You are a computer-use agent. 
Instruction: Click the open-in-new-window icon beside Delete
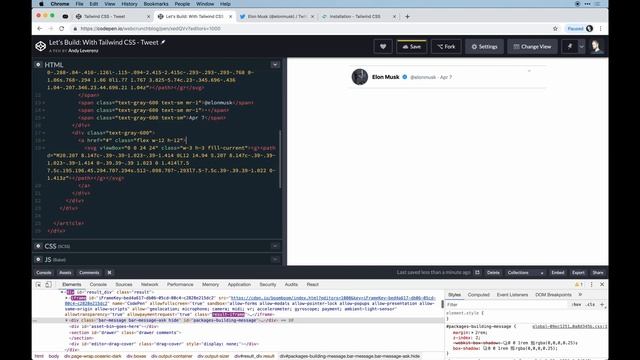click(x=477, y=273)
